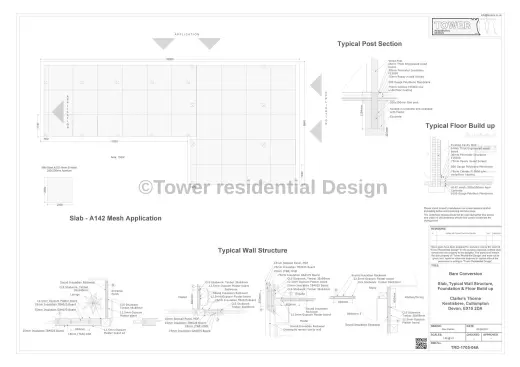Select the 'Typical Wall Structure' heading

click(252, 250)
